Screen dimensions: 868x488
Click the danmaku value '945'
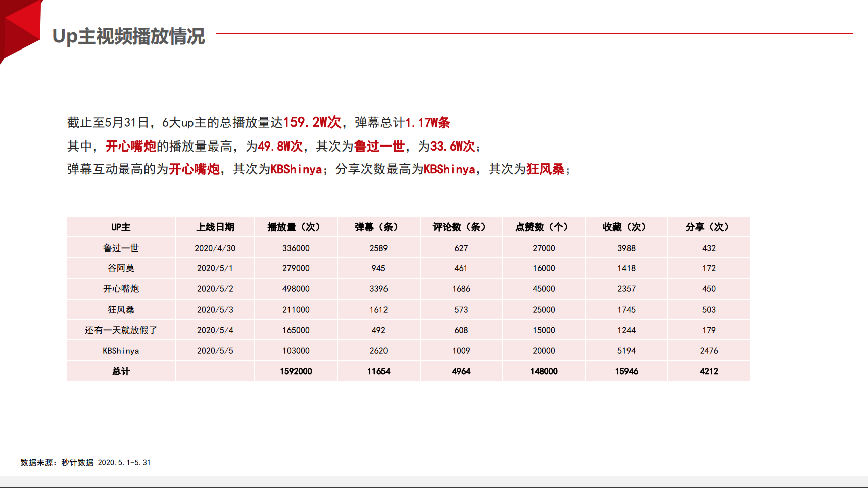tap(378, 268)
